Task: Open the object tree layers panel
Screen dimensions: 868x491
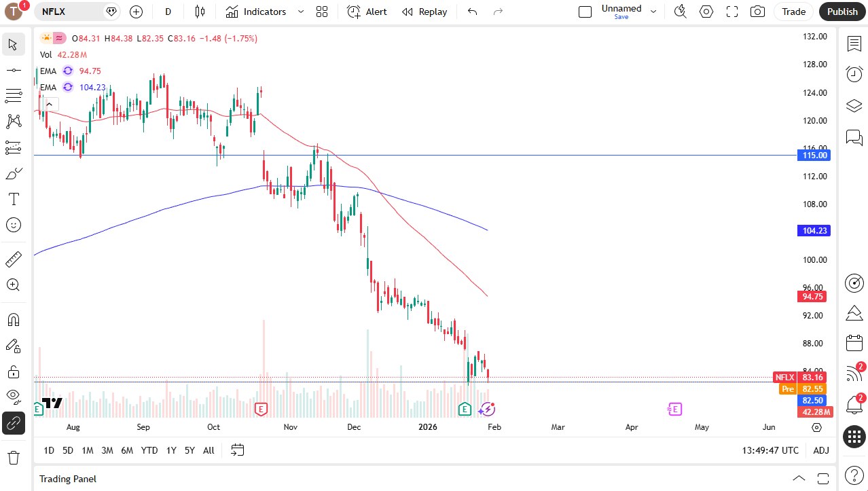Action: click(x=854, y=106)
